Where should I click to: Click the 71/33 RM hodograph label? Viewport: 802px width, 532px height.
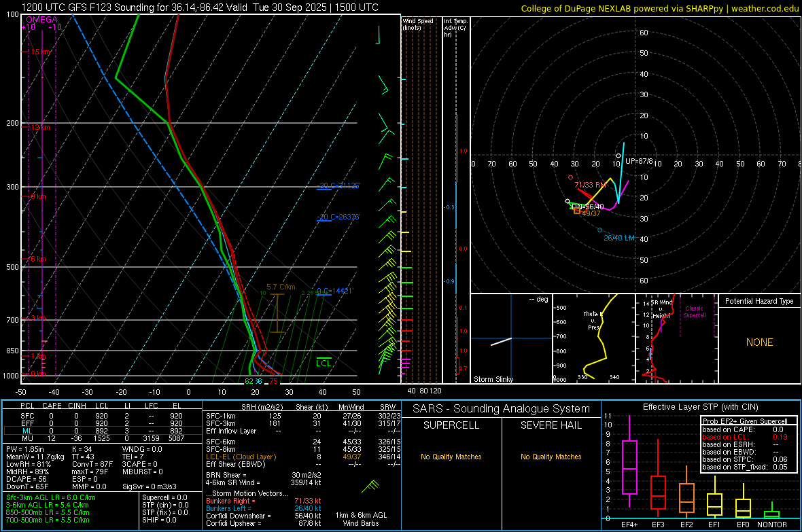(590, 185)
